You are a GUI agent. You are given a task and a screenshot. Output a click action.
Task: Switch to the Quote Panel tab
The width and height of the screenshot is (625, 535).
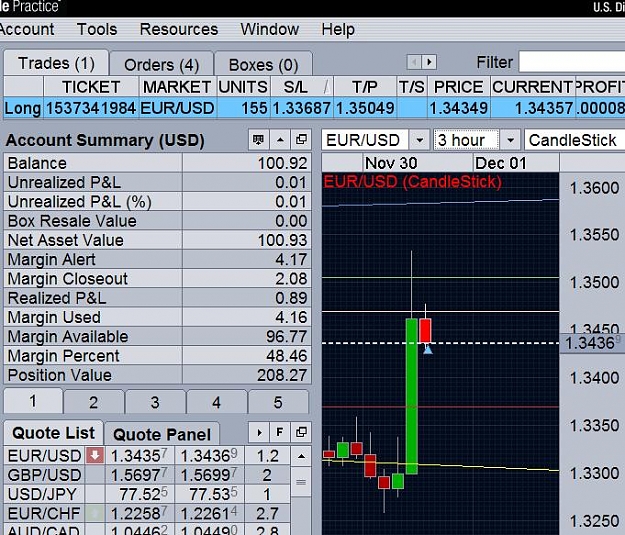(162, 434)
